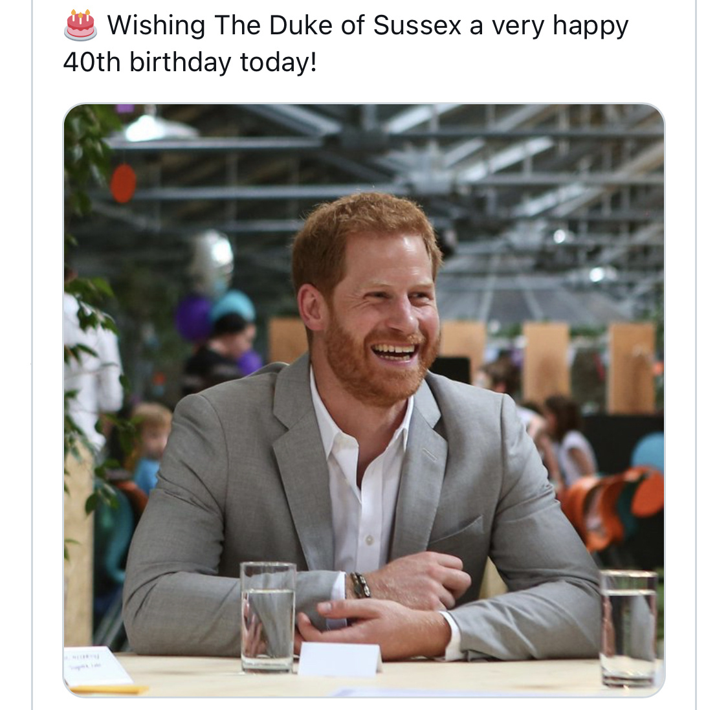Click the blank white name card on the table
The width and height of the screenshot is (728, 710).
(x=339, y=660)
